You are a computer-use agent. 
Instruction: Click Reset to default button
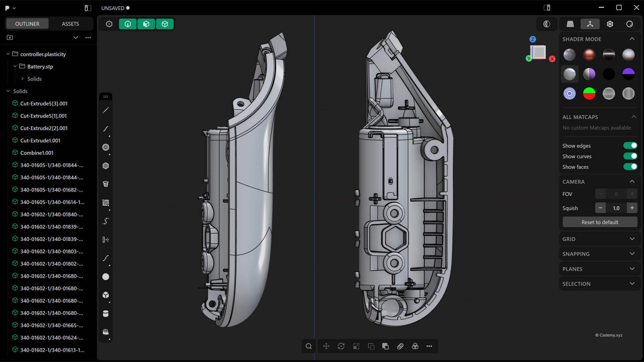(600, 222)
